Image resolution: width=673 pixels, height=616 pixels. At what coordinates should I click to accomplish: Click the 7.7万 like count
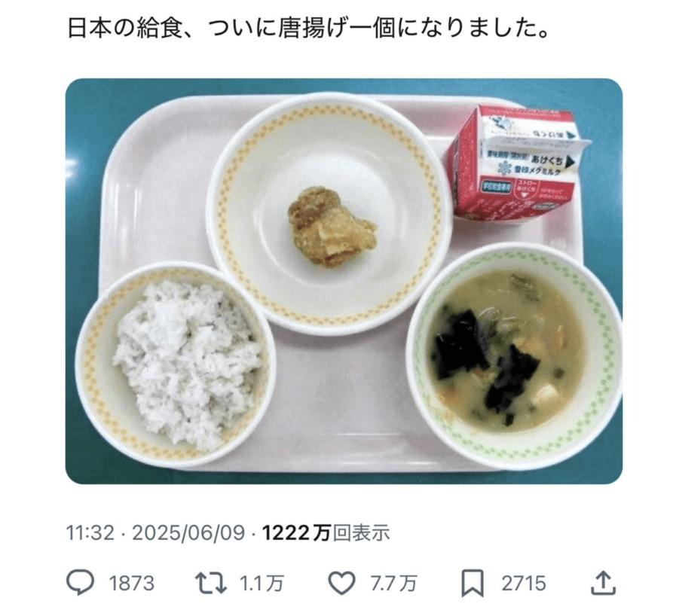point(393,584)
